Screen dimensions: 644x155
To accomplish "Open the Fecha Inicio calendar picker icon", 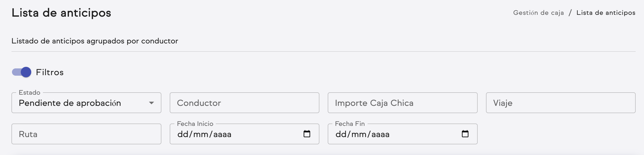I will click(307, 134).
